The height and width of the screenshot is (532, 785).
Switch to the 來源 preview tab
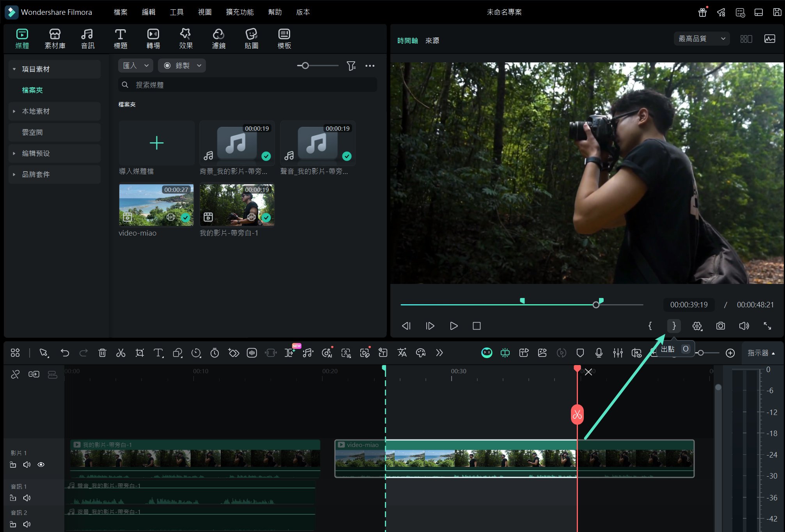click(x=432, y=41)
